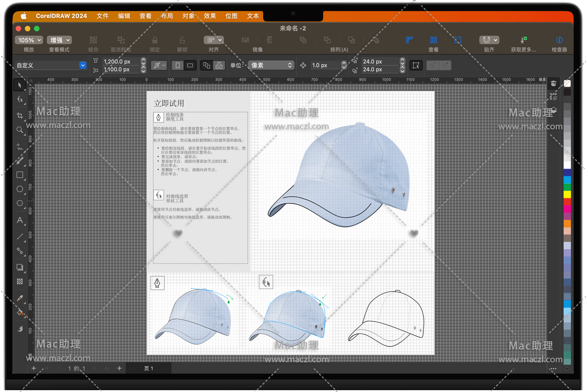Image resolution: width=586 pixels, height=392 pixels.
Task: Select the Zoom magnifier tool
Action: (x=20, y=130)
